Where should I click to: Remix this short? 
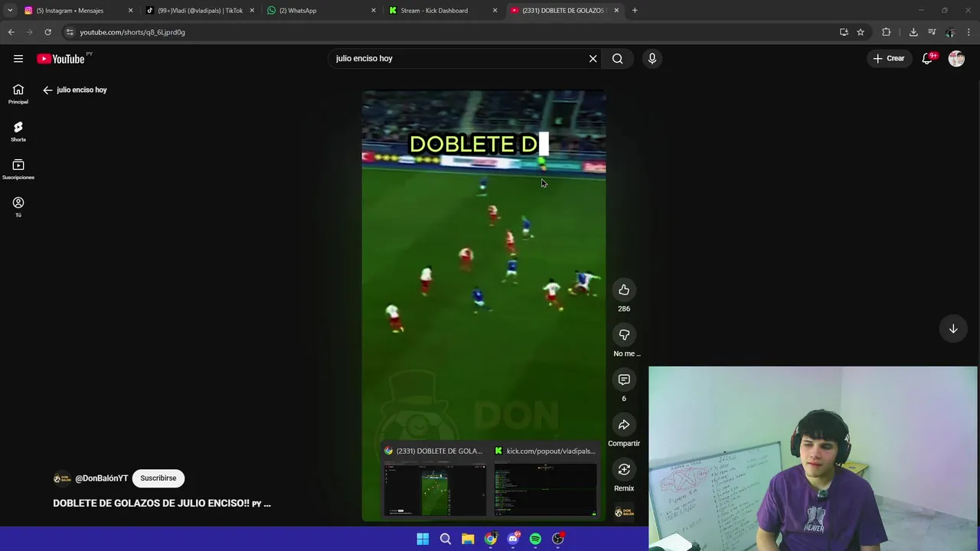[624, 469]
